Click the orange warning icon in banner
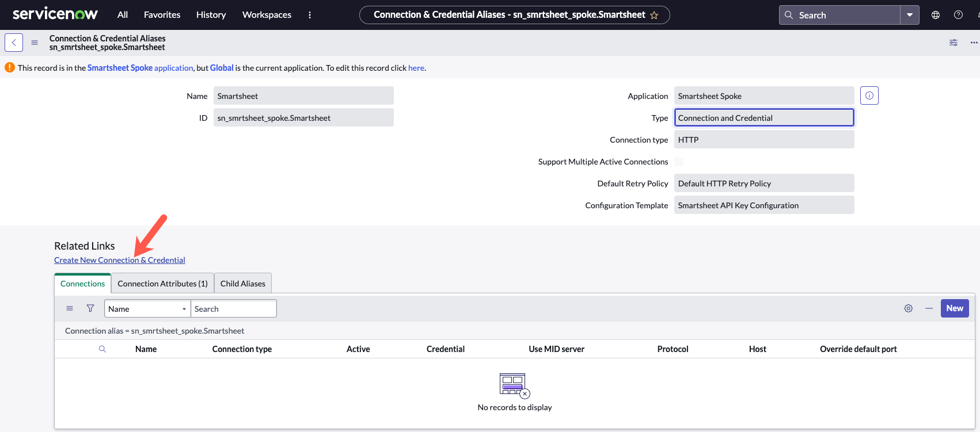The image size is (980, 432). point(10,67)
